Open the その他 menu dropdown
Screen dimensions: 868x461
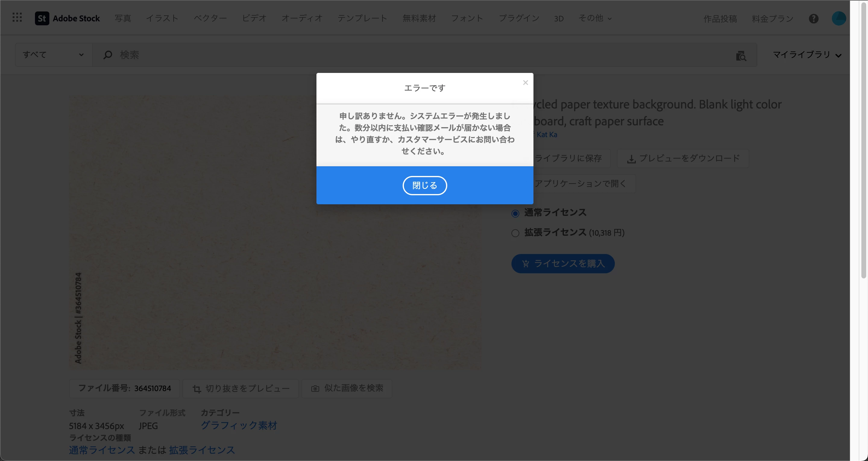[x=595, y=18]
